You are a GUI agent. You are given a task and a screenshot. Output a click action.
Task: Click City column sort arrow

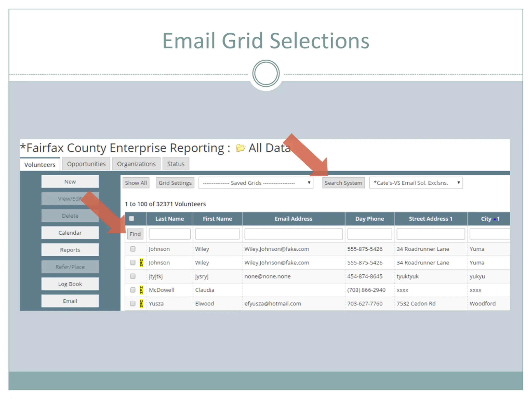[495, 219]
